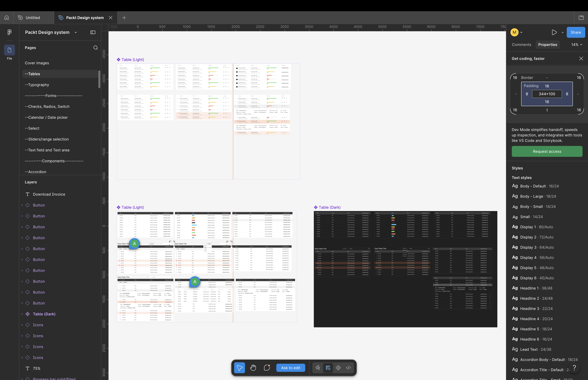Dismiss the Get coding, faster banner
The width and height of the screenshot is (588, 380).
click(581, 59)
